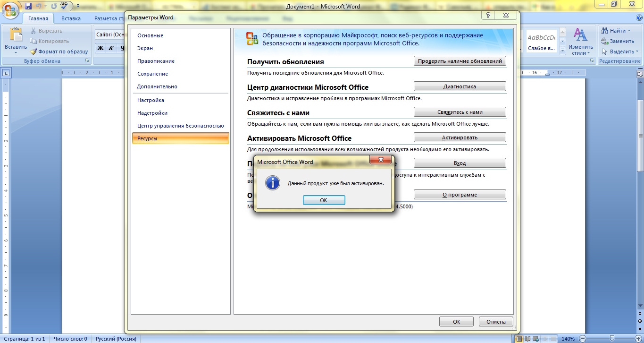Open Изменить стили dropdown

coord(581,42)
